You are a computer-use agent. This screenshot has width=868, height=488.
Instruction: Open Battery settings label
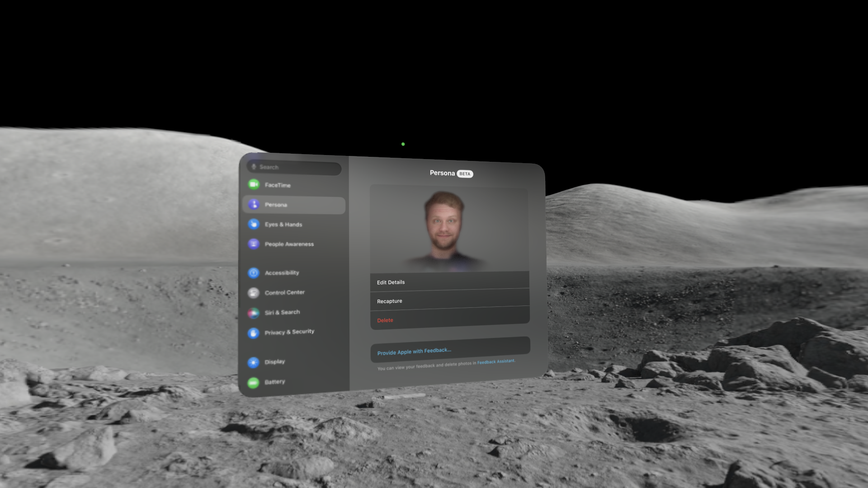click(x=275, y=382)
